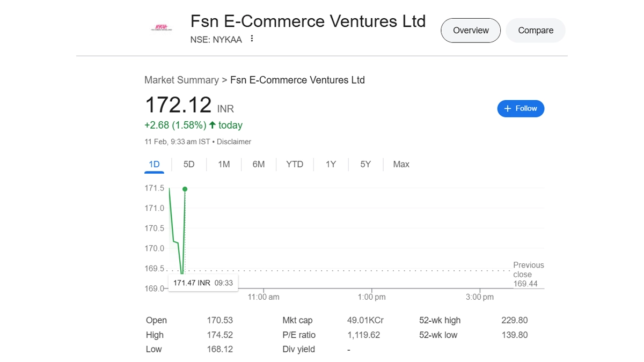
Task: Select the 5D chart range
Action: click(x=189, y=165)
